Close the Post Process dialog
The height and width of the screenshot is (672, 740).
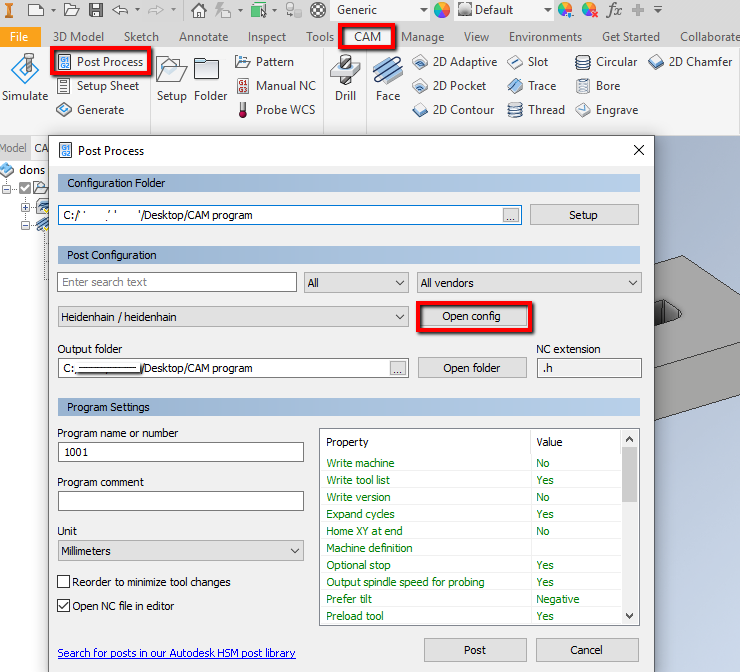click(x=639, y=151)
